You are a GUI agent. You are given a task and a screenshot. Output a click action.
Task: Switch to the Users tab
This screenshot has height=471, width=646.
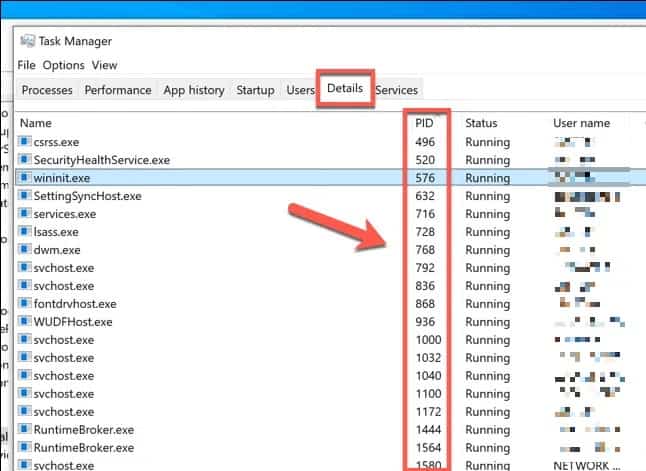point(300,90)
